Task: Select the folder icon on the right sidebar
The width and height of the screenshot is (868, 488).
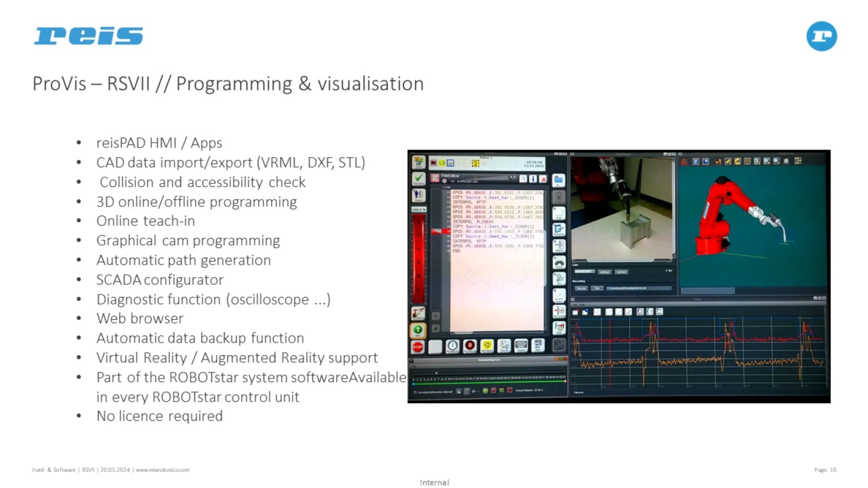Action: click(559, 181)
